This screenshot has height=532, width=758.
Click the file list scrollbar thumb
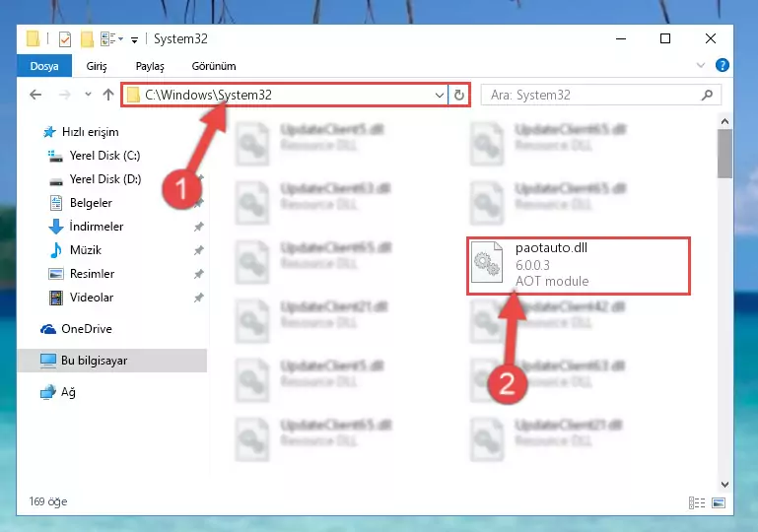(x=724, y=154)
